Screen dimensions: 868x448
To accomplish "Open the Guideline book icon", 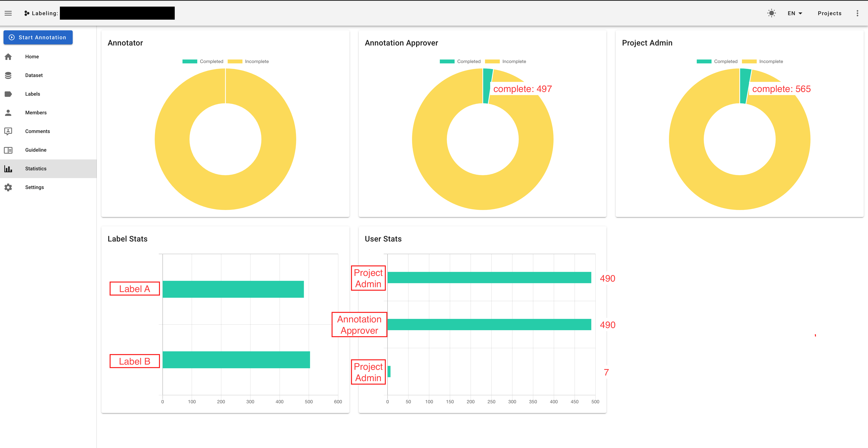I will pos(8,150).
